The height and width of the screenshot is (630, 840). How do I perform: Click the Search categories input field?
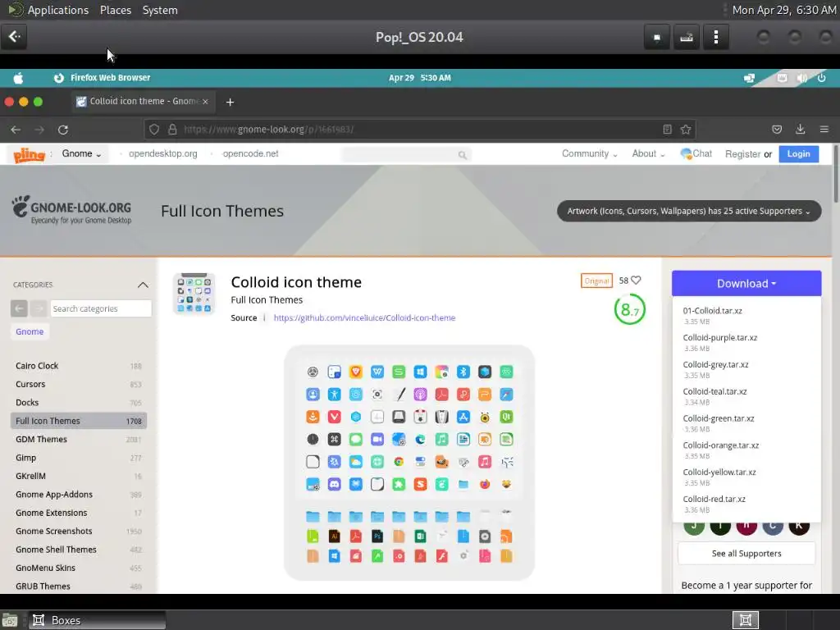[x=101, y=308]
